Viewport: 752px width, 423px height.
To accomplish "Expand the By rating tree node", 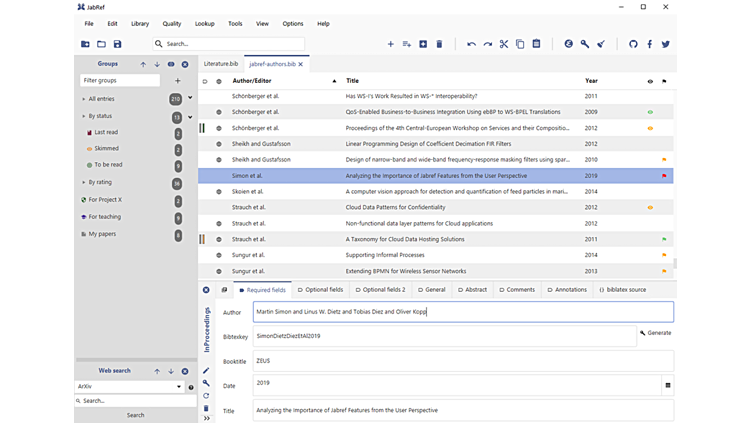I will [x=83, y=182].
